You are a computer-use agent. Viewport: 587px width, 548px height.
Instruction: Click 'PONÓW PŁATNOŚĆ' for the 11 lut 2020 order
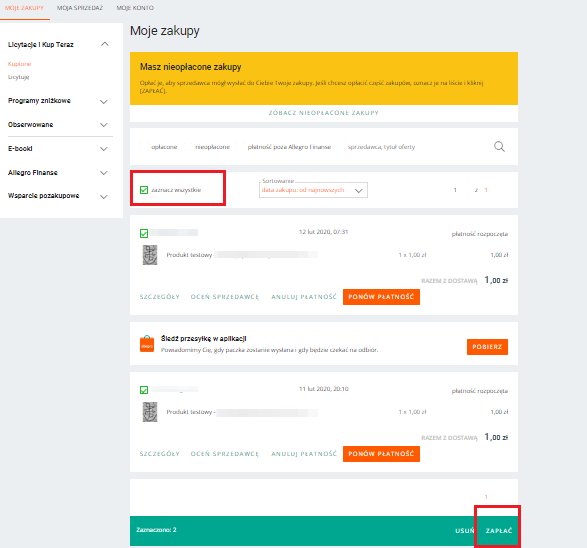pyautogui.click(x=381, y=454)
